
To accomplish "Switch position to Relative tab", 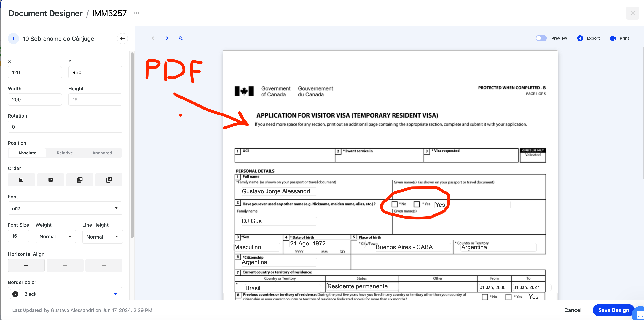I will pyautogui.click(x=65, y=153).
